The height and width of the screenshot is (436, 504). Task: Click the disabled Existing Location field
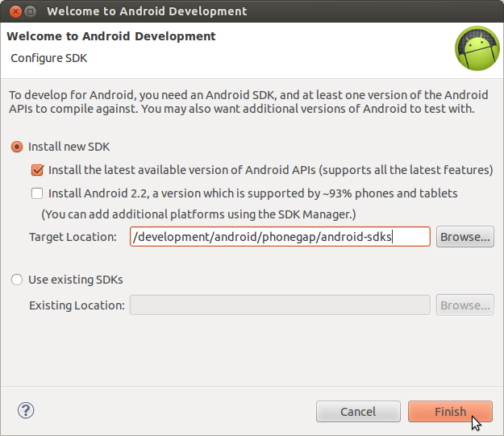(280, 305)
